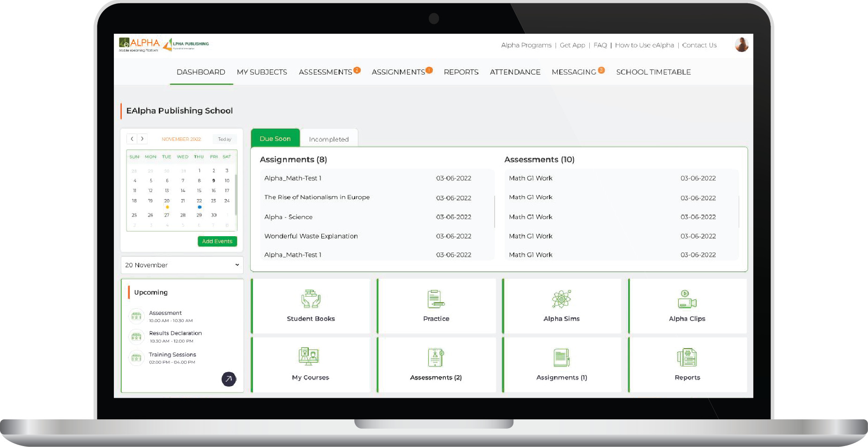Open the Practice icon tile

436,299
